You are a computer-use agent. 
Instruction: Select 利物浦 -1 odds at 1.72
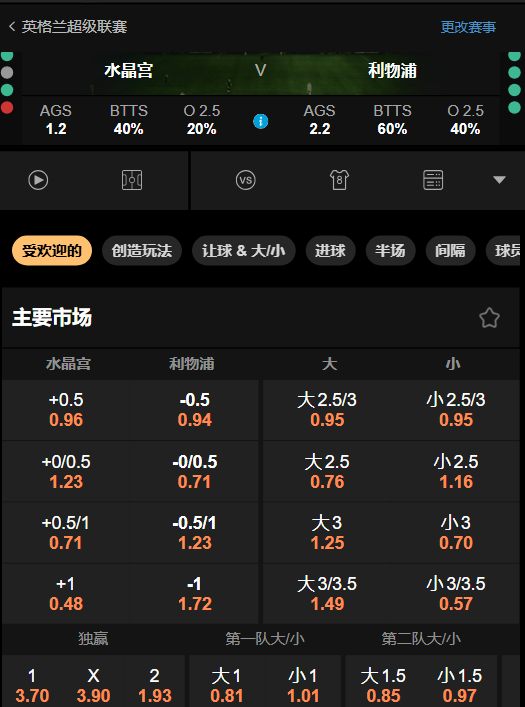click(194, 594)
